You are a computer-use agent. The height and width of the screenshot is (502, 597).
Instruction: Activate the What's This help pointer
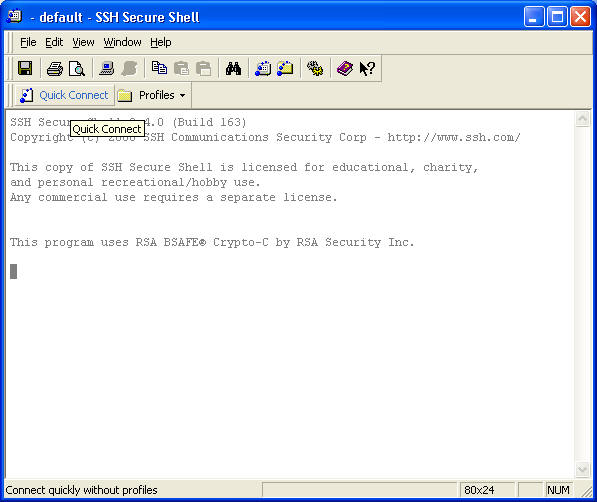pyautogui.click(x=367, y=69)
